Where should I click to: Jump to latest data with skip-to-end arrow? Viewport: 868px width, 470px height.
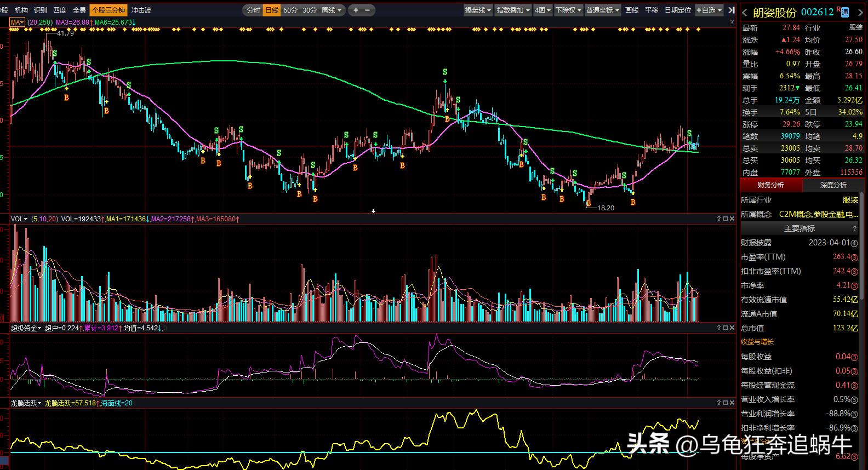pos(731,10)
